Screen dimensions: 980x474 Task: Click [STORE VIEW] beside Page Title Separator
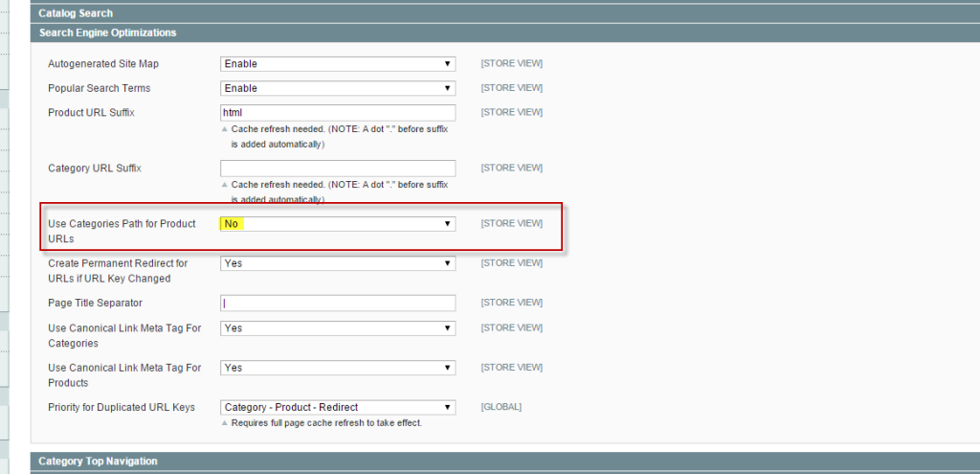click(511, 303)
